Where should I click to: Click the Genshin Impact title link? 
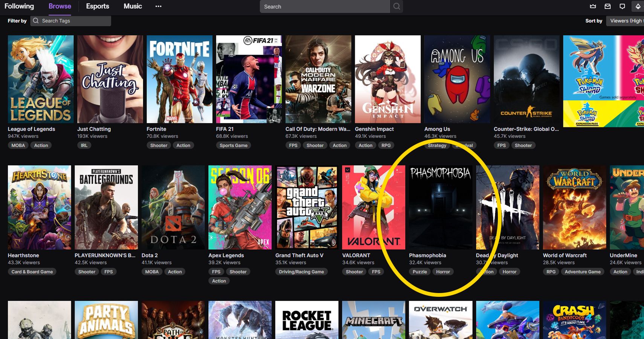pos(374,129)
